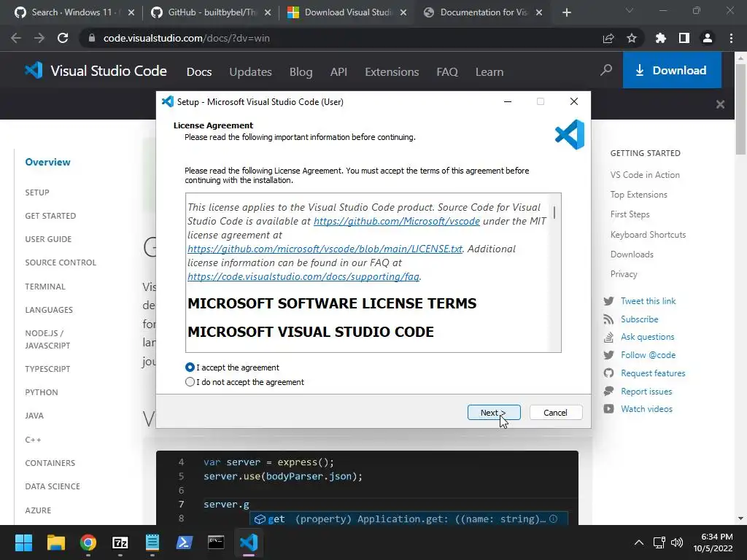Switch to the Download Visual Studio tab
The height and width of the screenshot is (560, 747).
pyautogui.click(x=348, y=12)
